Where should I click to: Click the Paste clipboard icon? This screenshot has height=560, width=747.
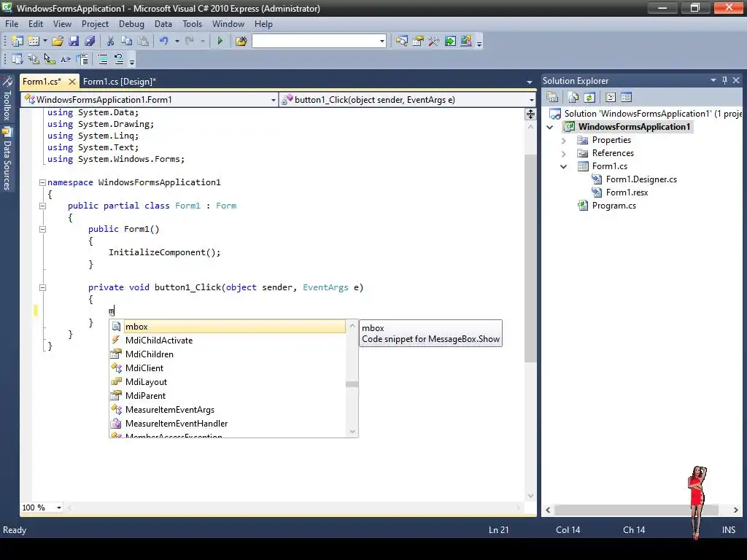pos(143,41)
